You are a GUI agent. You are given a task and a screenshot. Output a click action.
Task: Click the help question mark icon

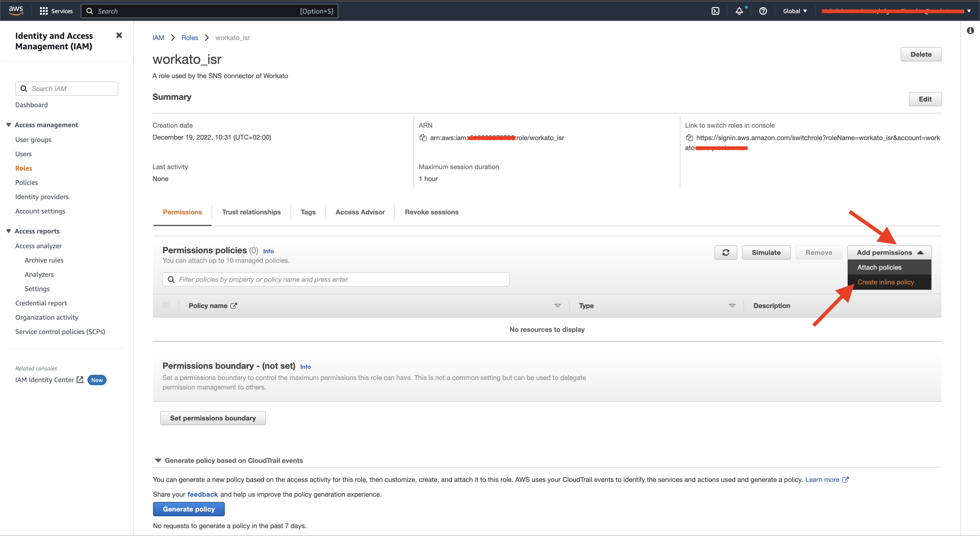(763, 11)
